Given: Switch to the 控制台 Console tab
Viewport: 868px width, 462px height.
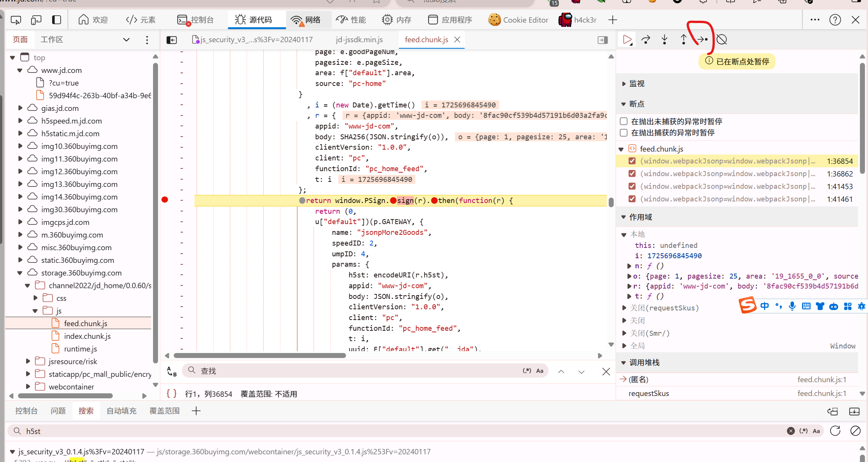Looking at the screenshot, I should point(196,20).
